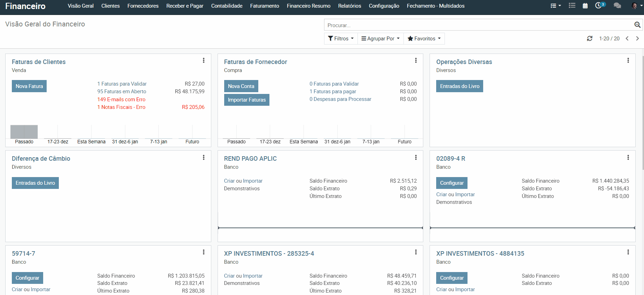
Task: Open activities clock icon with badge 3
Action: (599, 6)
